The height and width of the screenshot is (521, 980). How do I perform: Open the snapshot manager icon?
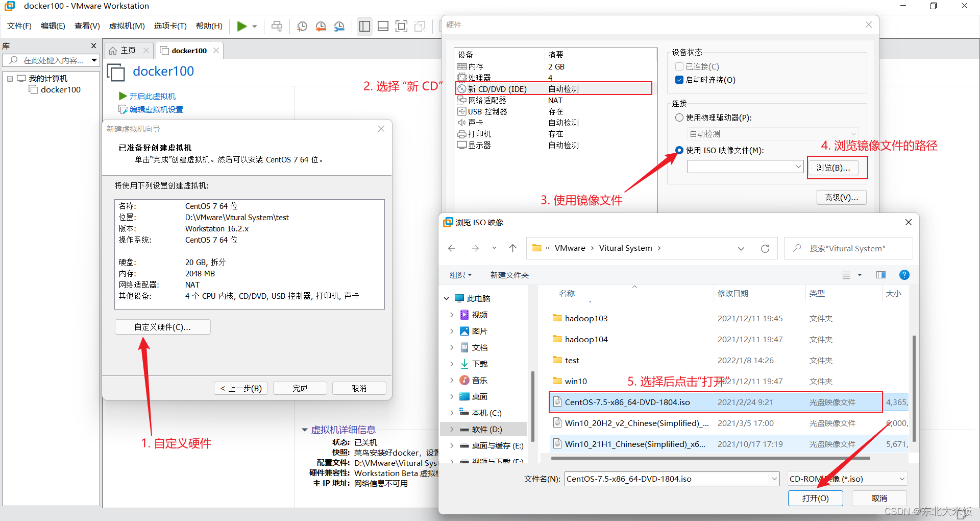tap(339, 26)
